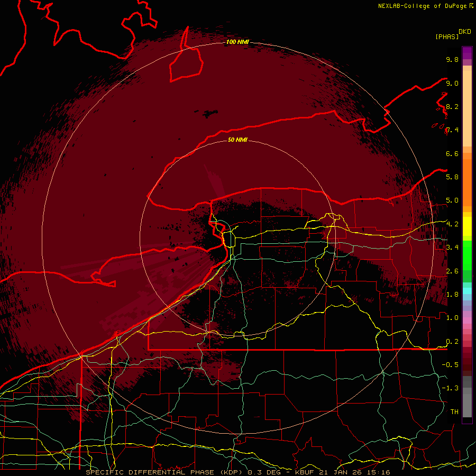Click the 5.8 value on the color scale

pyautogui.click(x=452, y=177)
